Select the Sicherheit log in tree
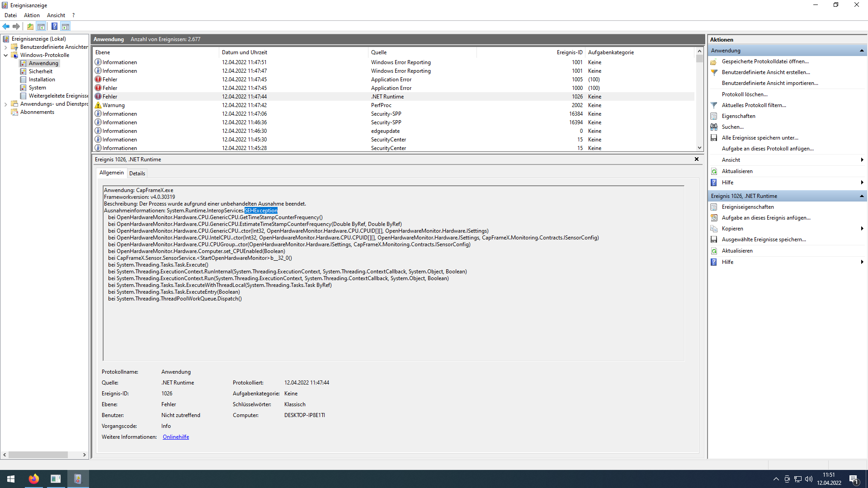 40,71
